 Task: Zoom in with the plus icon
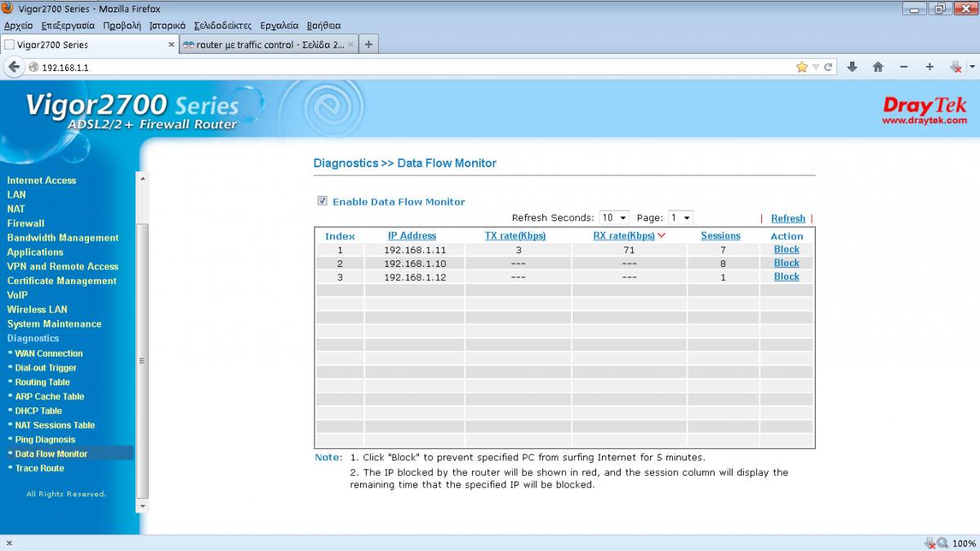pos(929,67)
